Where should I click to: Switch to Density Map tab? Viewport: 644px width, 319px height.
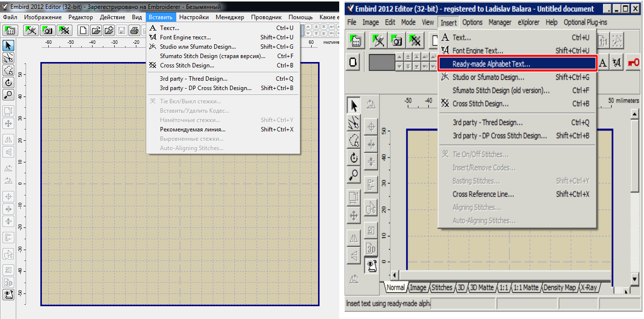point(559,288)
